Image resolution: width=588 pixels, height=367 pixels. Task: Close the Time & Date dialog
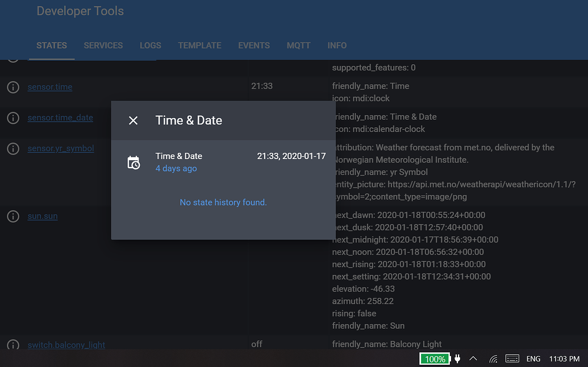click(133, 120)
